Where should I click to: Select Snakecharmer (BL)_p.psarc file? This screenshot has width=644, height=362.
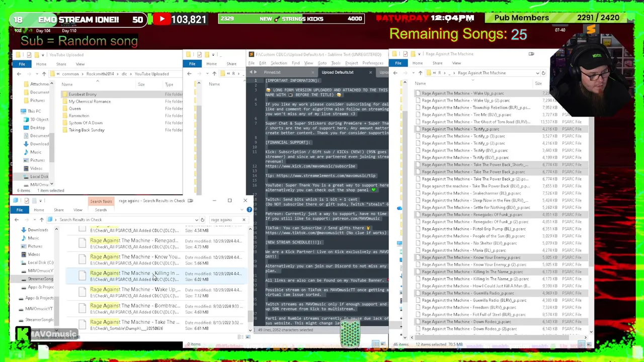tap(471, 193)
